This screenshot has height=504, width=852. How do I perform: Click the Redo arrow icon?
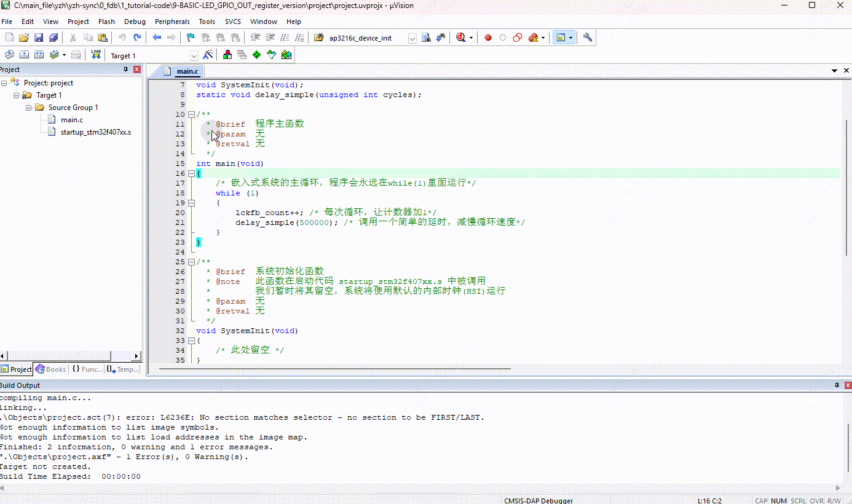[137, 37]
